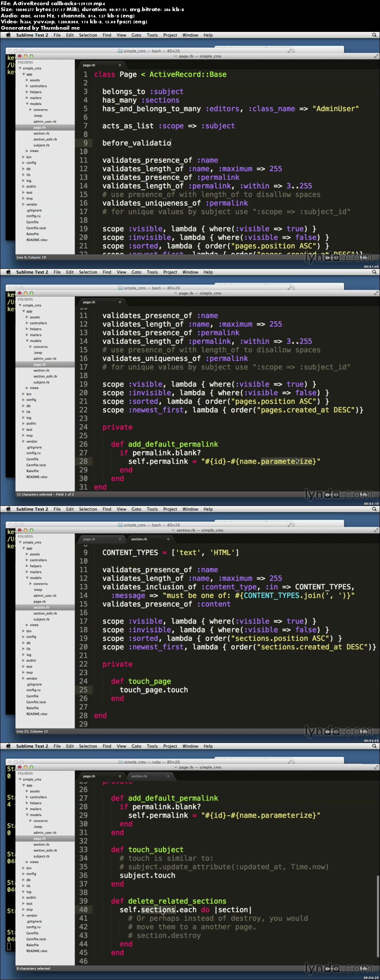Open Sublime Text 2 menu in the 00:04:50 frame
The image size is (380, 980).
[32, 509]
